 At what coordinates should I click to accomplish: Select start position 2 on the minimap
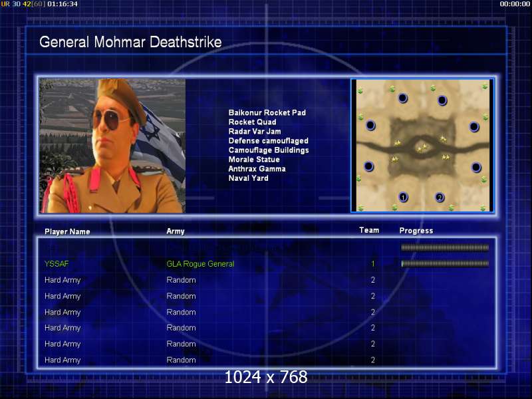pos(440,197)
